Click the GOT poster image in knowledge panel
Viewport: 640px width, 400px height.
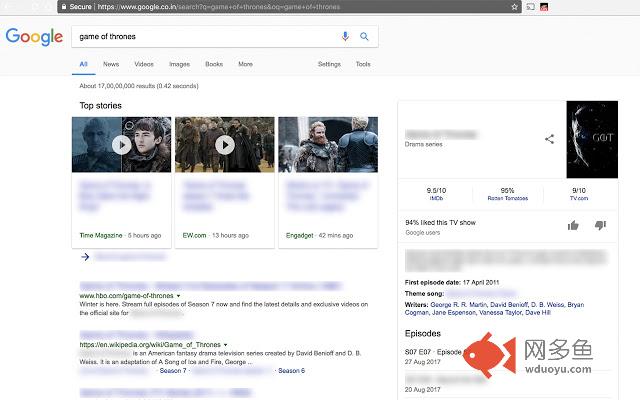coord(592,139)
